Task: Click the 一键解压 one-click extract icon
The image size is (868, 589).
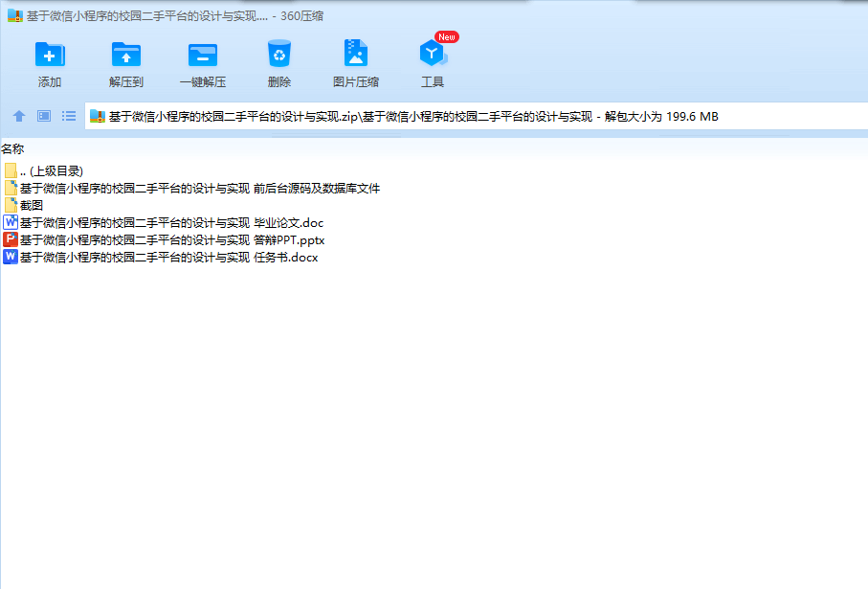Action: point(203,55)
